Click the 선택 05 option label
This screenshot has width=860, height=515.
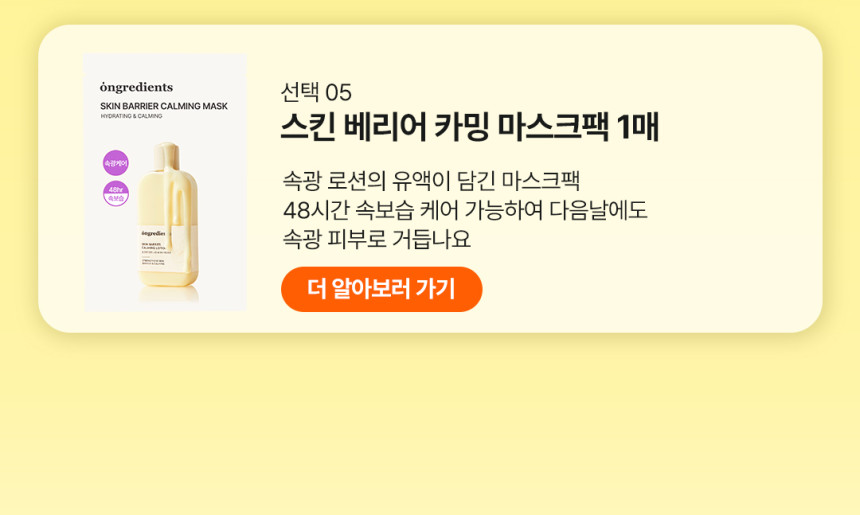click(316, 92)
